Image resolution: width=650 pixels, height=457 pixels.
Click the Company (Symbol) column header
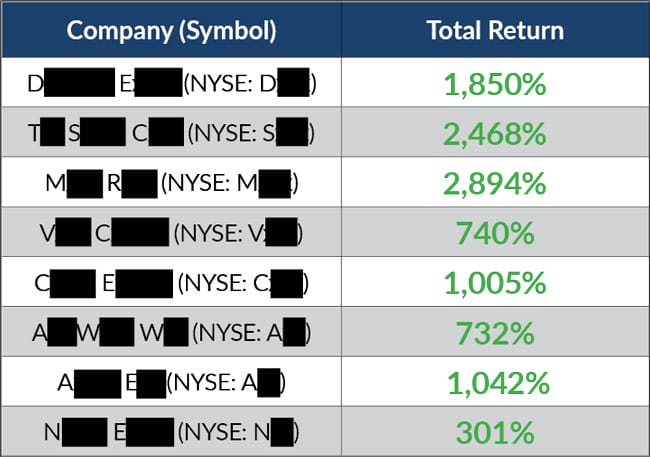171,30
